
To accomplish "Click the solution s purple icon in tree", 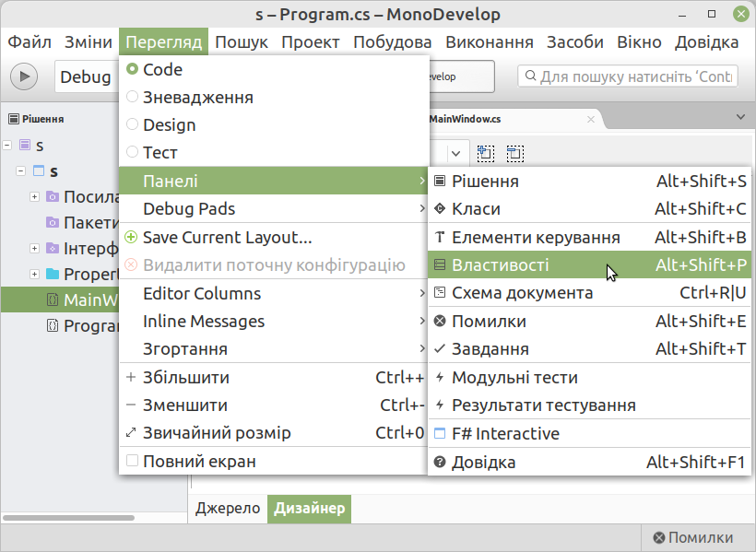I will coord(25,145).
